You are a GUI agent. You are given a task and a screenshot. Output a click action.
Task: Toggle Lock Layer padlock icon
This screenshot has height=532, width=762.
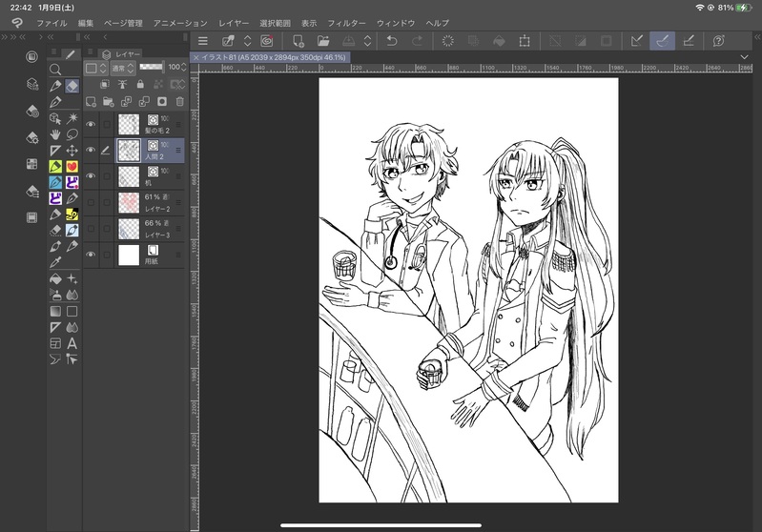pyautogui.click(x=140, y=85)
